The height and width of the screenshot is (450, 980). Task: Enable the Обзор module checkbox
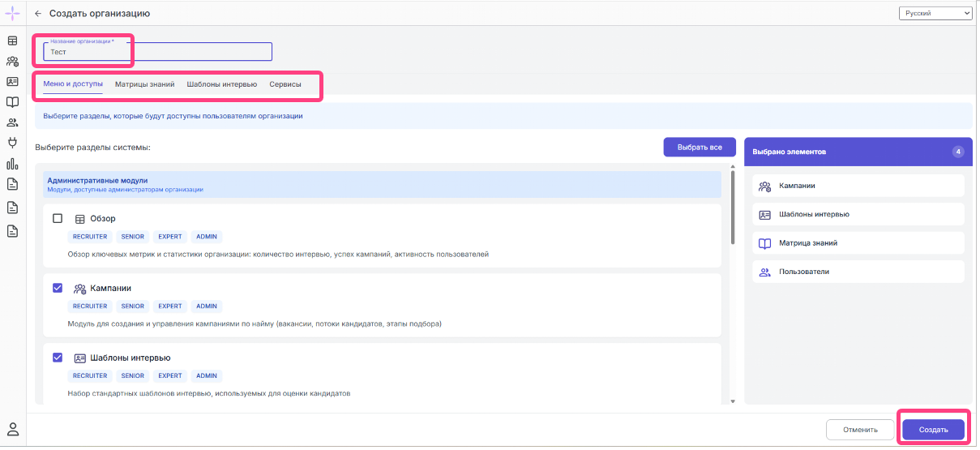[x=58, y=218]
